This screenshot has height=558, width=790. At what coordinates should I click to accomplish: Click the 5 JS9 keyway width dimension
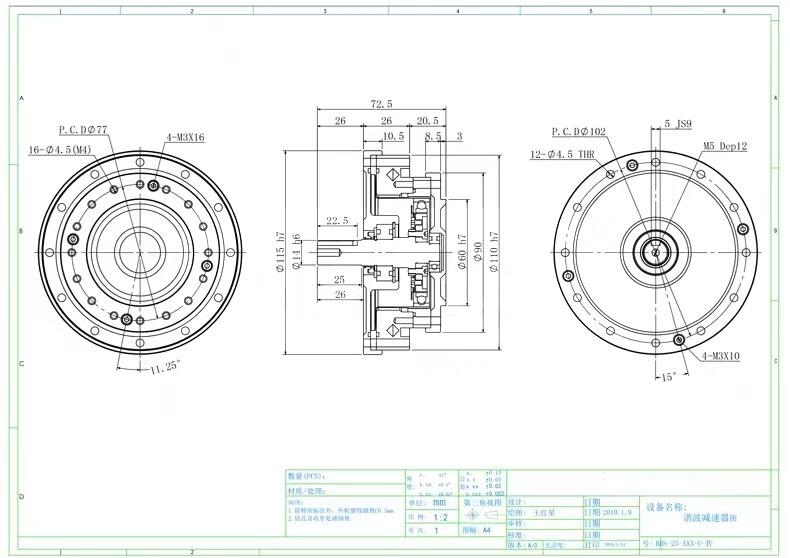[677, 125]
